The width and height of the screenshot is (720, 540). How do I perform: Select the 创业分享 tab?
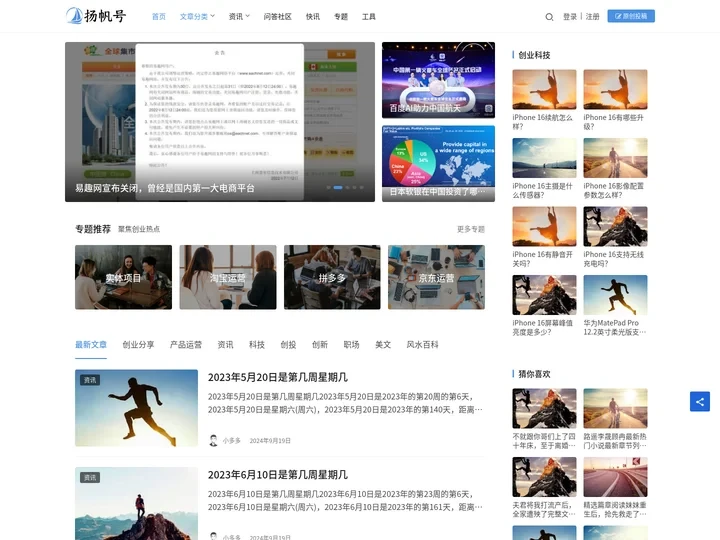point(138,344)
